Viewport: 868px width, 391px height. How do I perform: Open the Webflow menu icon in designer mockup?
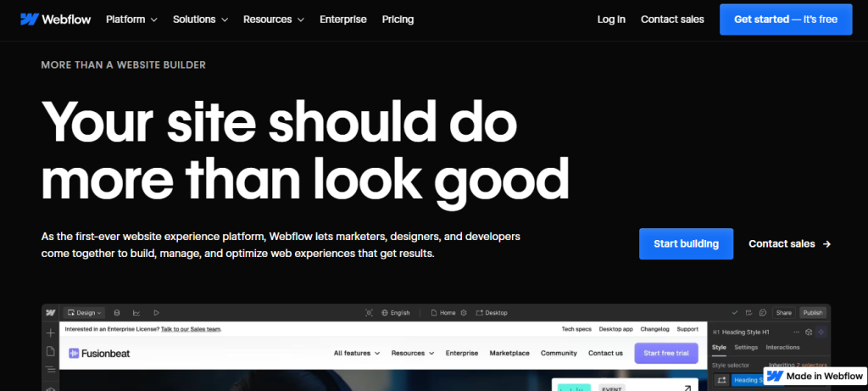click(x=51, y=312)
